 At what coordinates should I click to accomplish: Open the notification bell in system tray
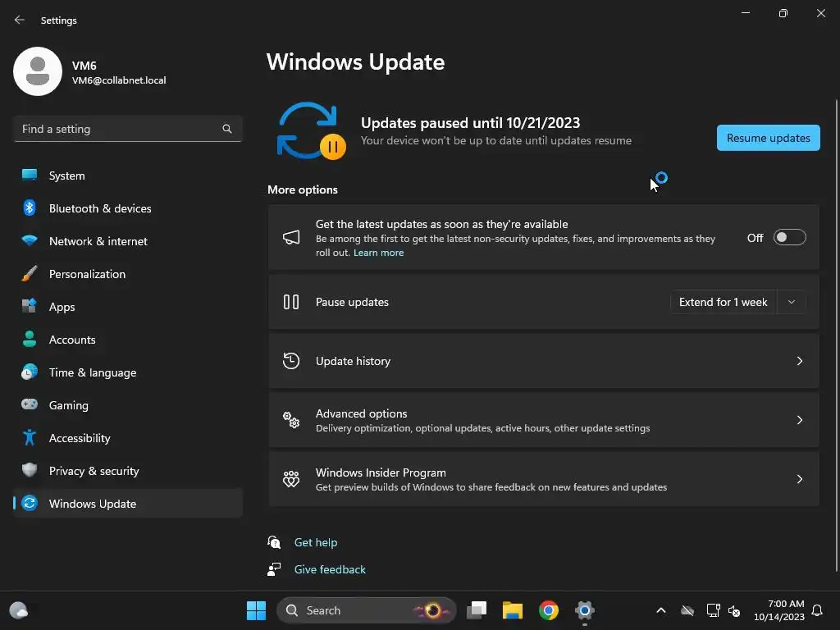tap(817, 610)
